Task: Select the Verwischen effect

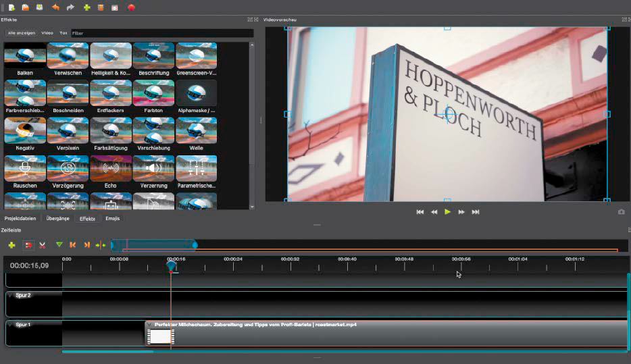Action: [x=68, y=59]
